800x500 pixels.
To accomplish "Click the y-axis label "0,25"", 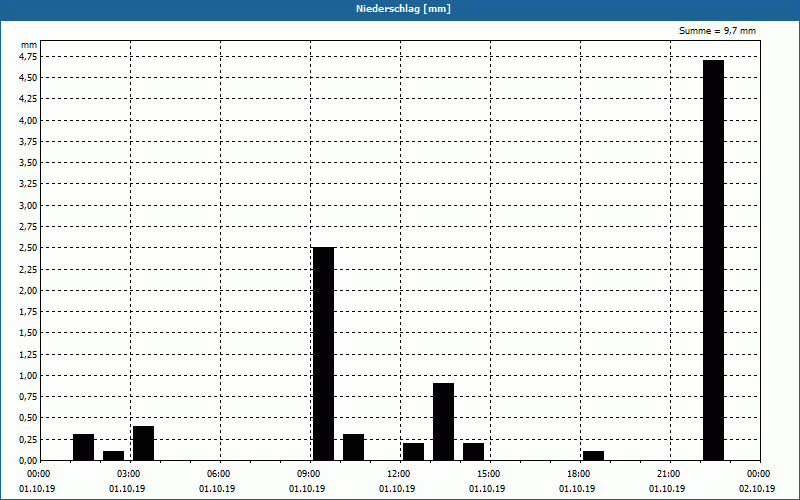I will click(x=28, y=439).
